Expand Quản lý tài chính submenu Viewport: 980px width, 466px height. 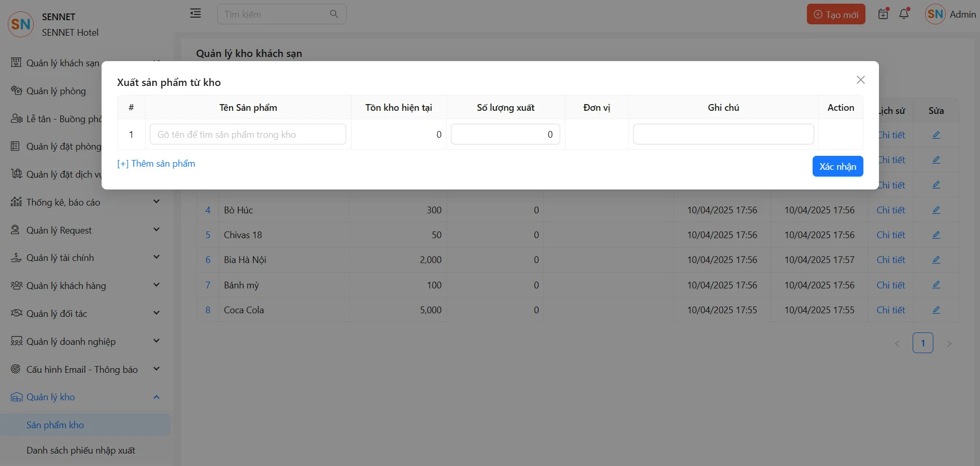coord(156,257)
